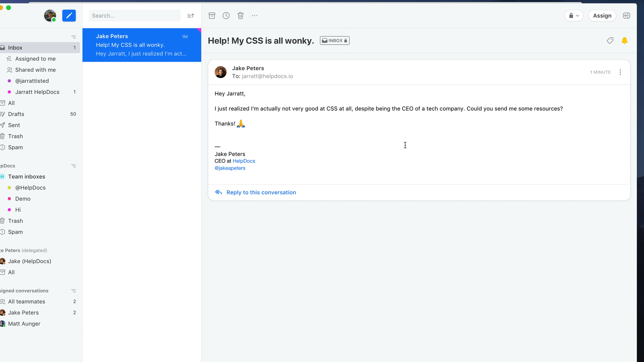Screen dimensions: 644x362
Task: Snooze the conversation with the clock icon
Action: (x=226, y=16)
